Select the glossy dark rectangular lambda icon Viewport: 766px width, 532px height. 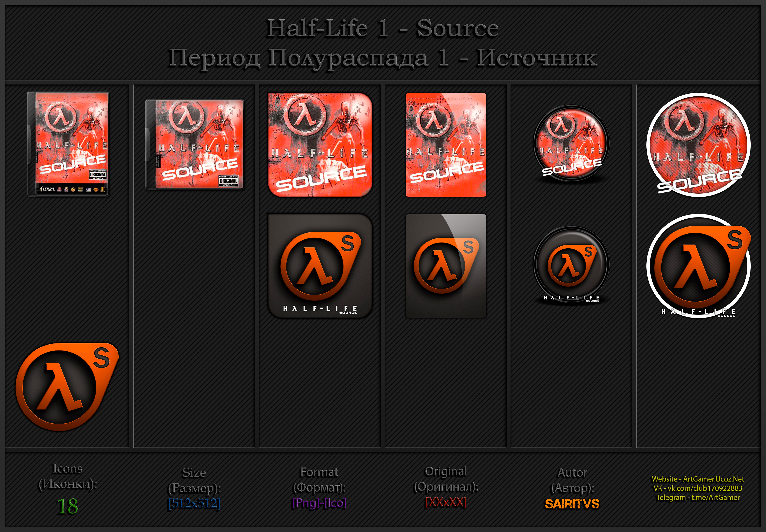pos(446,266)
